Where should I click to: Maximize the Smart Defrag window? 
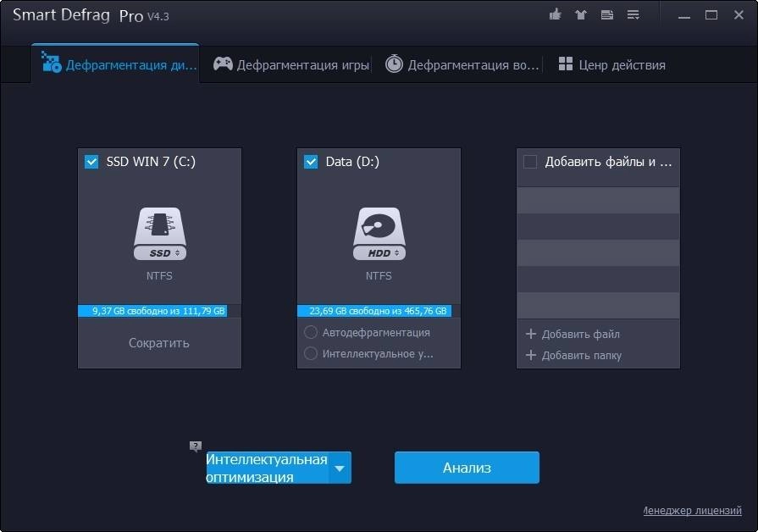coord(711,15)
